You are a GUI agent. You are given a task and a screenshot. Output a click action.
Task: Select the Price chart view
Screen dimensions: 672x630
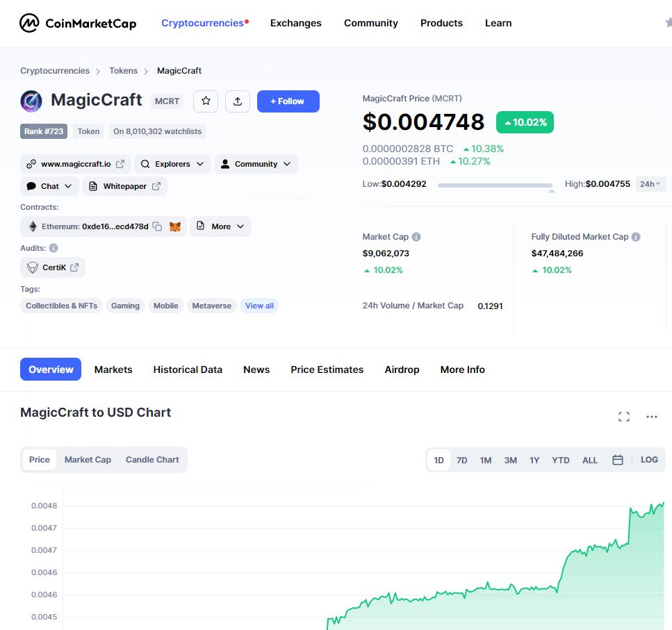[x=40, y=460]
